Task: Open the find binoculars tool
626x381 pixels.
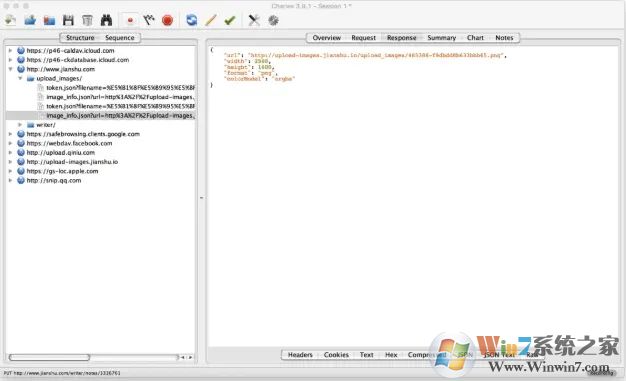Action: [x=106, y=20]
